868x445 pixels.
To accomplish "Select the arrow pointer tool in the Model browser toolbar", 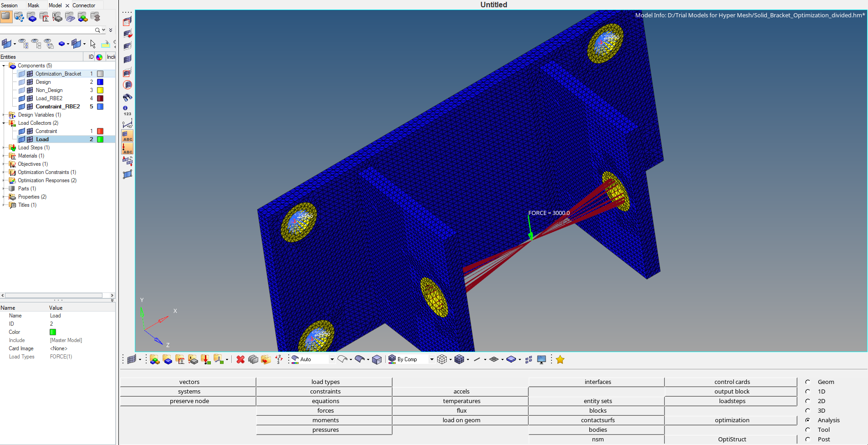I will click(x=93, y=44).
